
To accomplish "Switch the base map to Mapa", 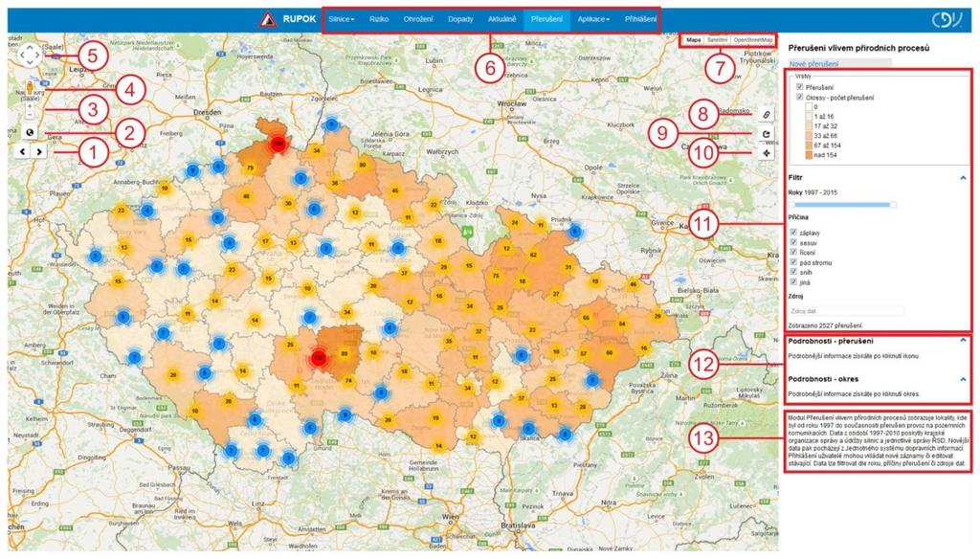I will (x=693, y=39).
